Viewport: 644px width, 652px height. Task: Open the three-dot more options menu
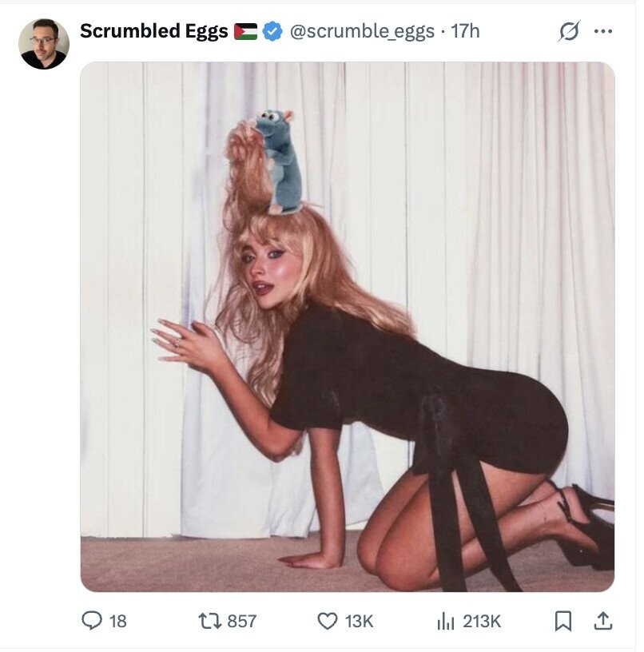(602, 31)
